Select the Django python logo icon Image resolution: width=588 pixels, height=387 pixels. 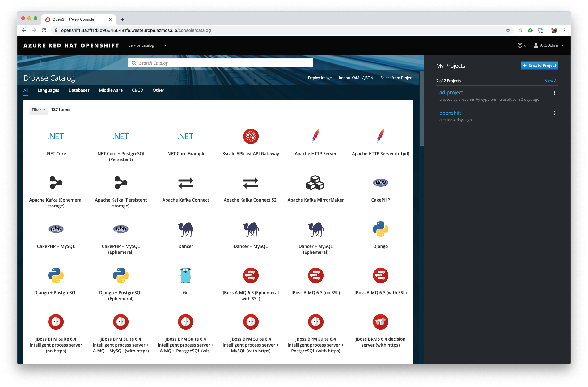pyautogui.click(x=380, y=229)
